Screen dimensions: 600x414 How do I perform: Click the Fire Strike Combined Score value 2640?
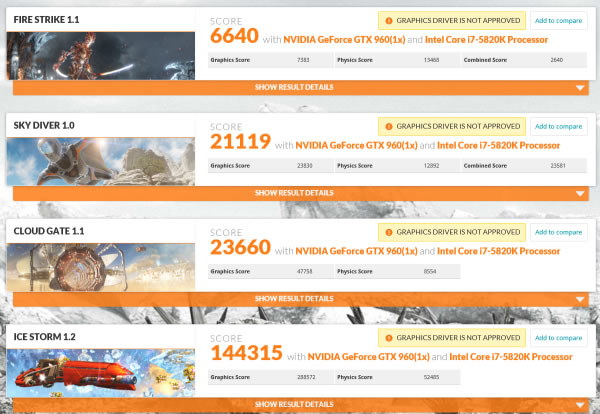click(556, 60)
